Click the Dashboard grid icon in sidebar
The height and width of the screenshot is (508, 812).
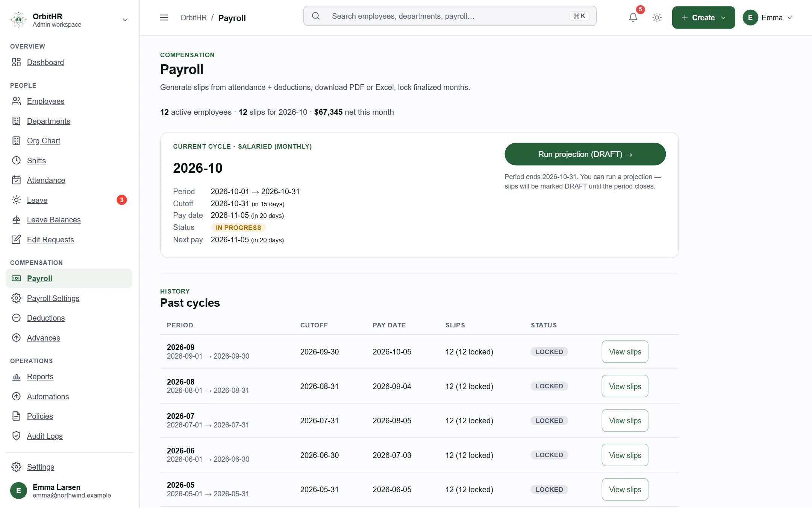(16, 62)
